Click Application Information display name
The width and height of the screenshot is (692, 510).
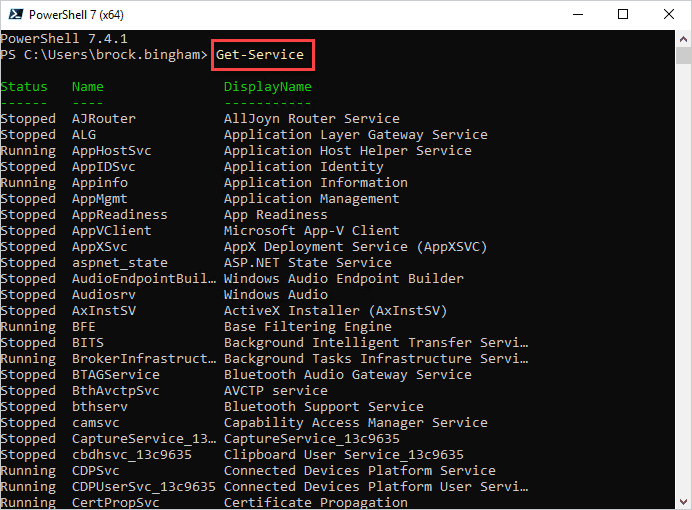[316, 183]
